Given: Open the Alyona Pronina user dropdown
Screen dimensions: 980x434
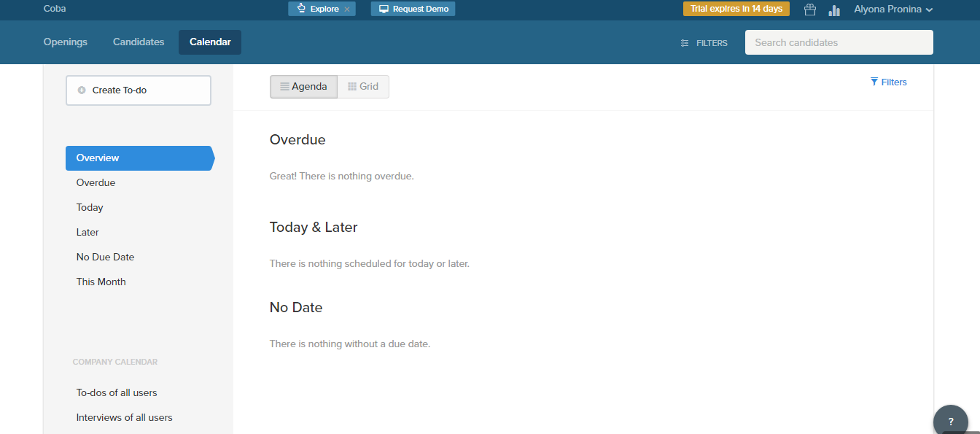Looking at the screenshot, I should tap(893, 9).
